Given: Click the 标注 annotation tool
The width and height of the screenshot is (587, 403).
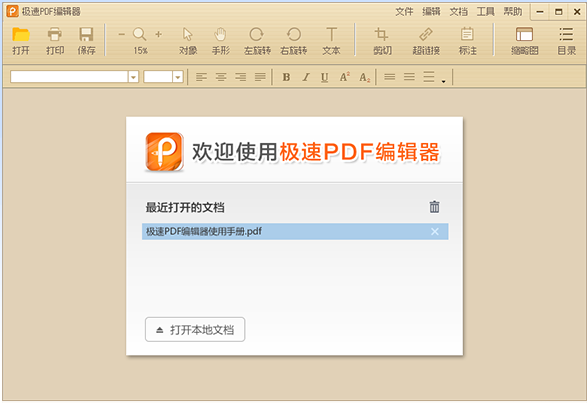Looking at the screenshot, I should (x=467, y=34).
